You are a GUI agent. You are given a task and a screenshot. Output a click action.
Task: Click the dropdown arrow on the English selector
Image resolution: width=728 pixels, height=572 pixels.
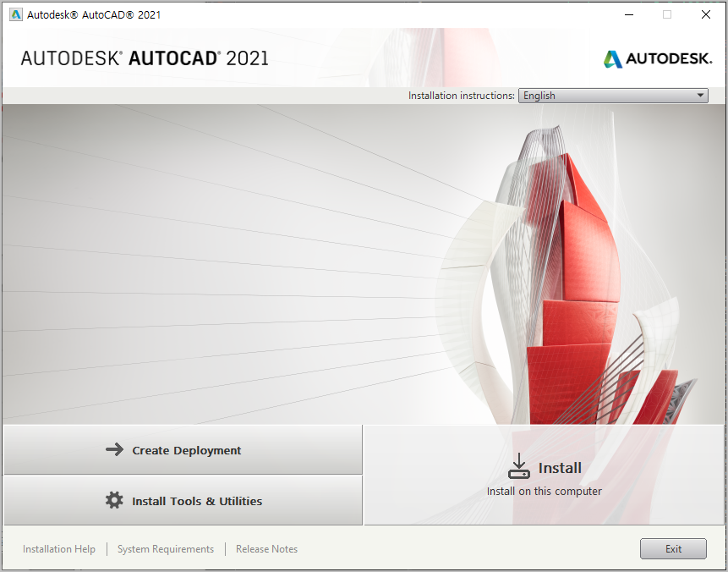coord(700,95)
